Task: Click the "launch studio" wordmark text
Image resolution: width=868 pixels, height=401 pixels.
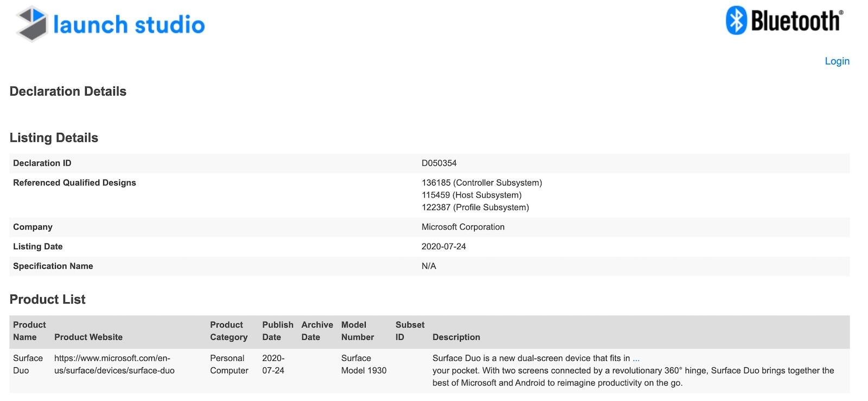Action: click(x=129, y=25)
